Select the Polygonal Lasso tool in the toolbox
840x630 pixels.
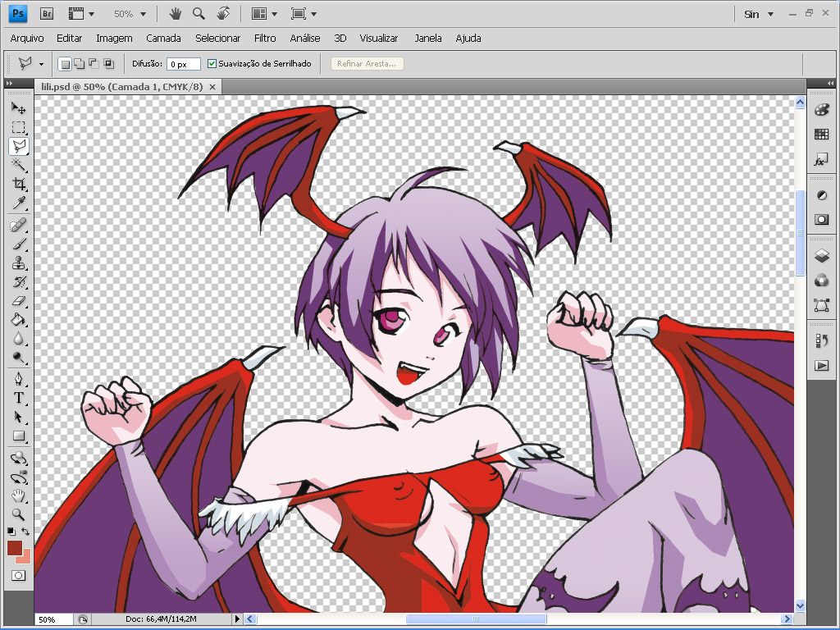pyautogui.click(x=19, y=146)
